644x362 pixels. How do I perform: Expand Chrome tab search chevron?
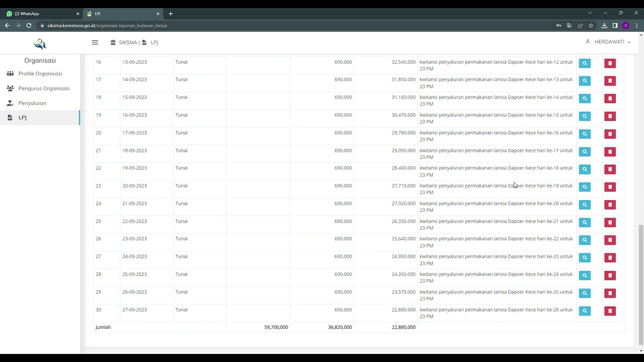pos(590,13)
